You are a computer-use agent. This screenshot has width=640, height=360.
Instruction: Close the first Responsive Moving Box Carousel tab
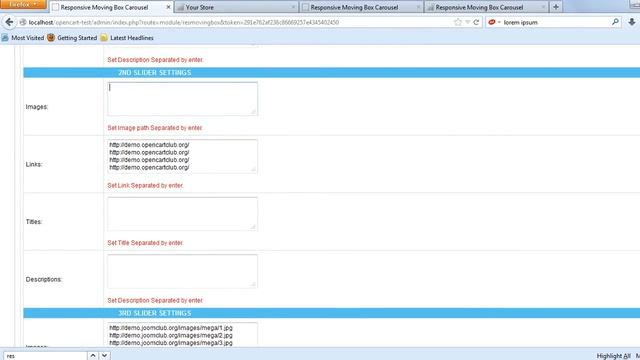[168, 7]
